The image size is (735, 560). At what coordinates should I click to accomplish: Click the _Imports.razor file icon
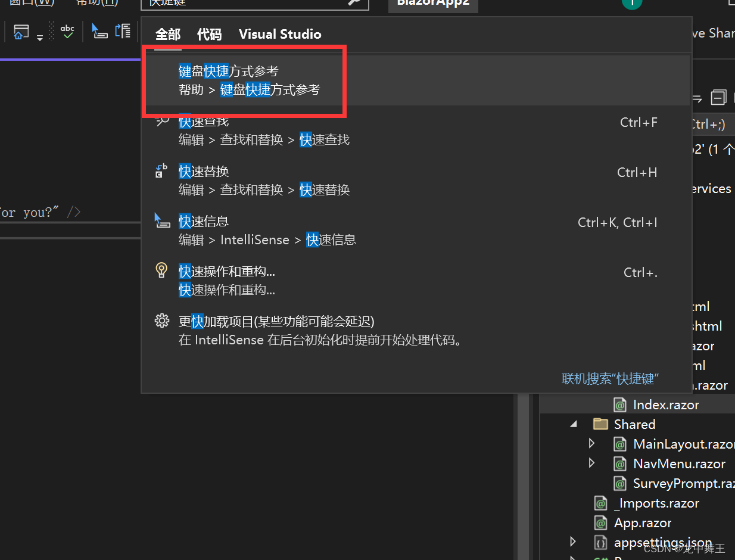(x=601, y=503)
